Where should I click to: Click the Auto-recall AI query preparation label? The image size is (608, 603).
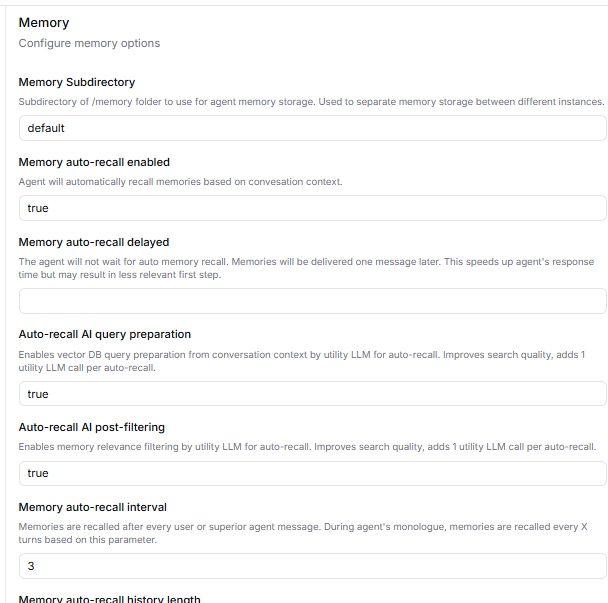[105, 334]
